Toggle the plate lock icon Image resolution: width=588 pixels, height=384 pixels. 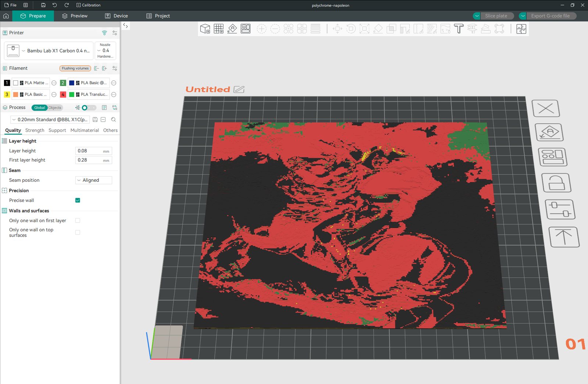click(x=556, y=182)
